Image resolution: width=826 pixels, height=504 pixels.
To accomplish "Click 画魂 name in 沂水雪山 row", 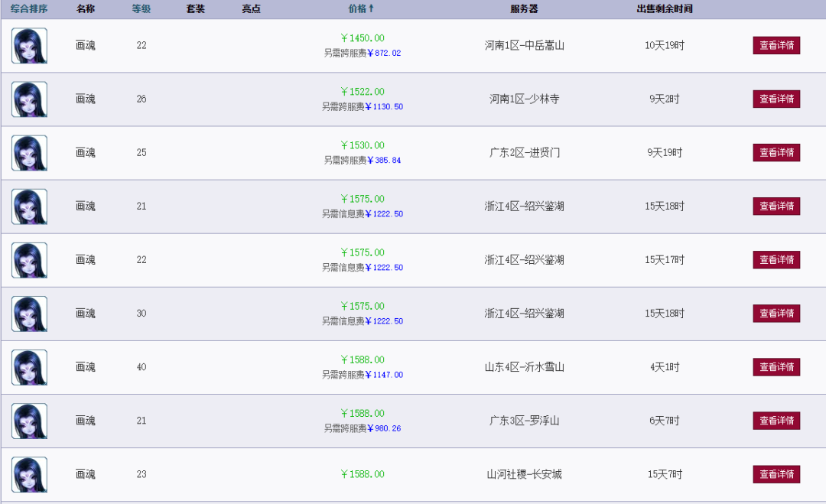I will point(86,367).
